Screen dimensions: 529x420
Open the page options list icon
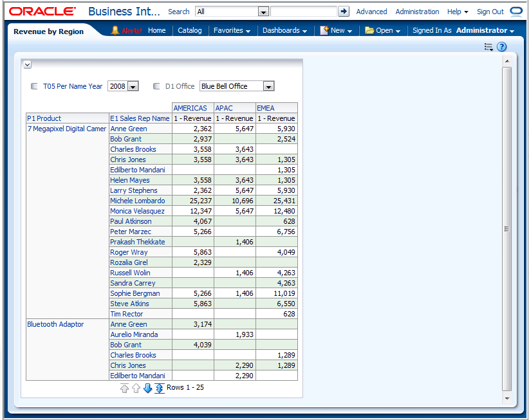coord(488,47)
